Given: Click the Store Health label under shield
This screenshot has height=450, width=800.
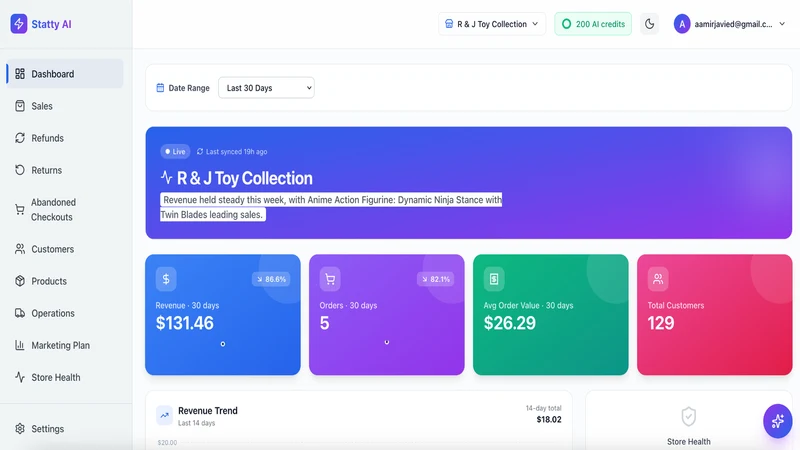Looking at the screenshot, I should click(689, 442).
